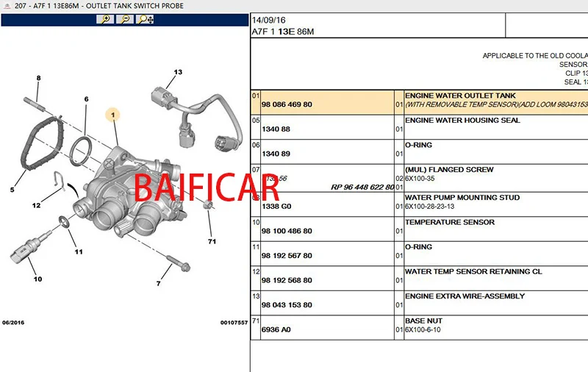This screenshot has height=372, width=588.
Task: Click part number 1338 G0
Action: pos(276,207)
